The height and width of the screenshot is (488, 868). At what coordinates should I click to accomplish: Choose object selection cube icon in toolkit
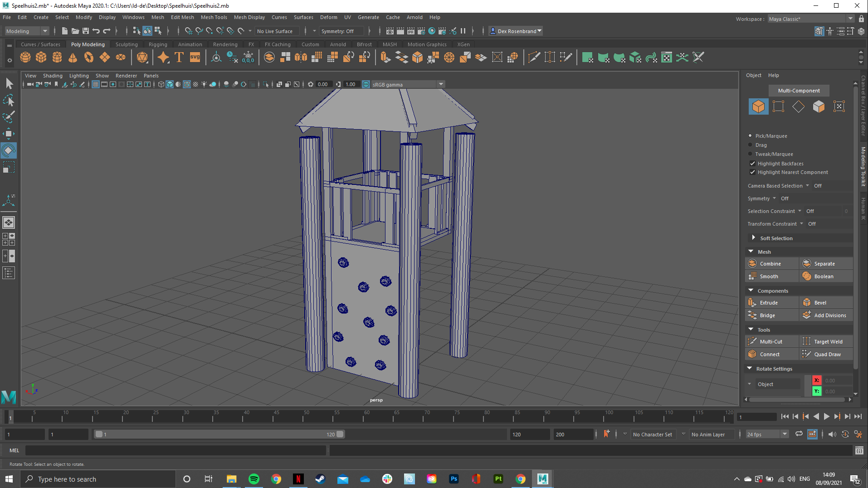click(758, 106)
